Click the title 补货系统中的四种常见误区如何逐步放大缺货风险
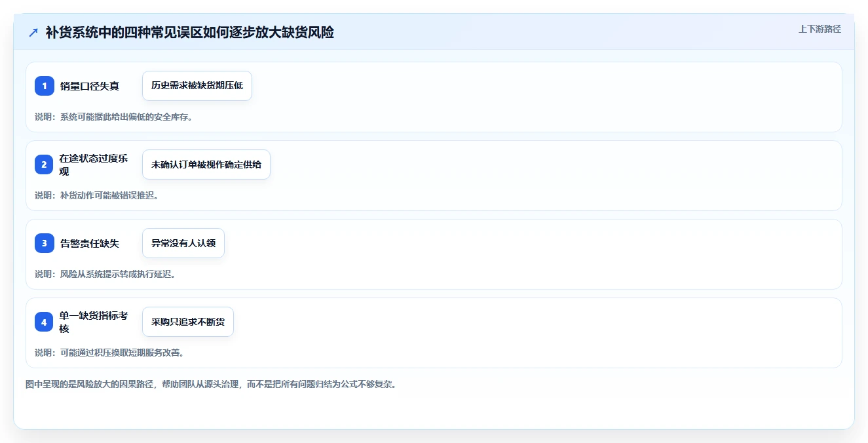The width and height of the screenshot is (868, 443). point(190,33)
